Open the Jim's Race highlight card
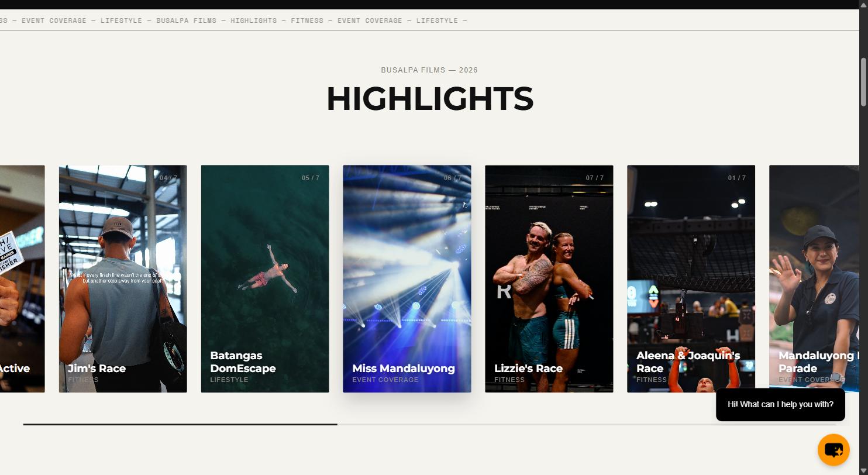 (x=123, y=278)
